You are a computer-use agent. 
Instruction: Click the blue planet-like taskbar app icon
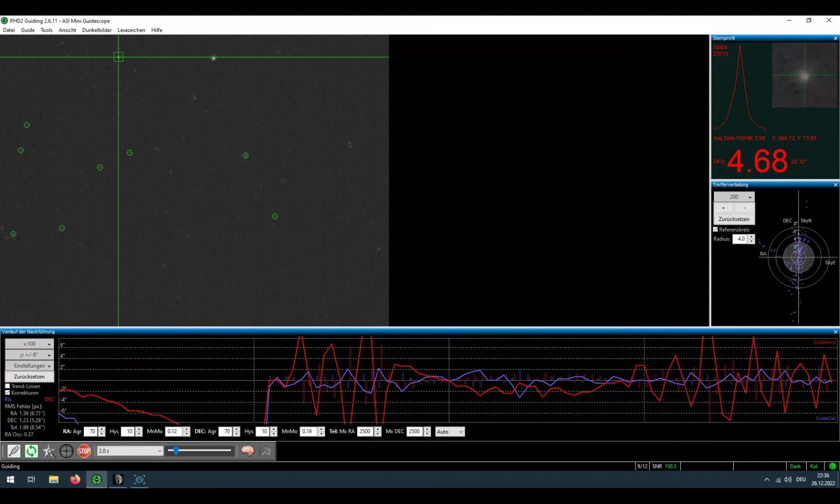140,479
